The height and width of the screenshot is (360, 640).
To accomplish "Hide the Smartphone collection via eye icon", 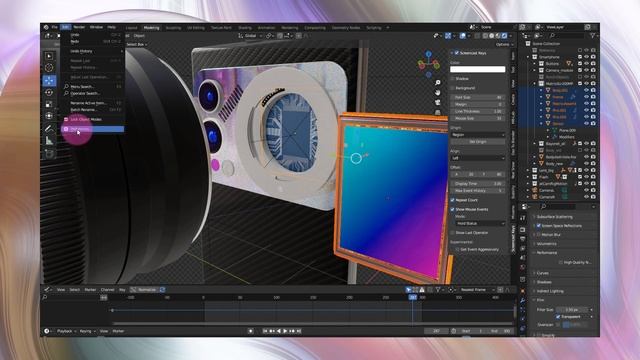I will tap(587, 57).
